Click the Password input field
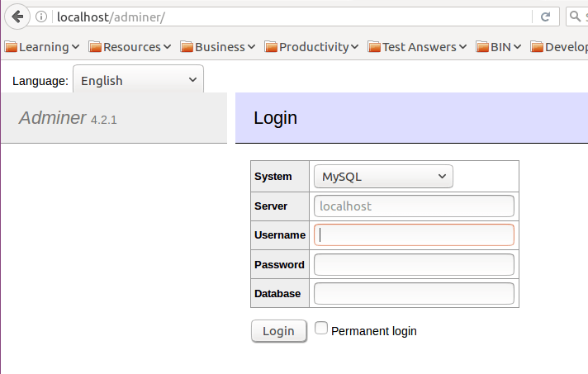The width and height of the screenshot is (588, 374). coord(414,264)
